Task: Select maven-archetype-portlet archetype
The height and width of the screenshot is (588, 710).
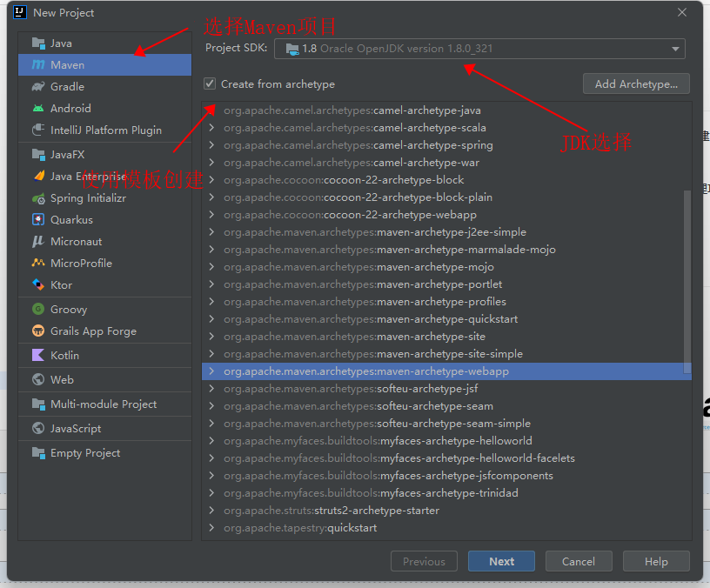Action: pyautogui.click(x=446, y=284)
